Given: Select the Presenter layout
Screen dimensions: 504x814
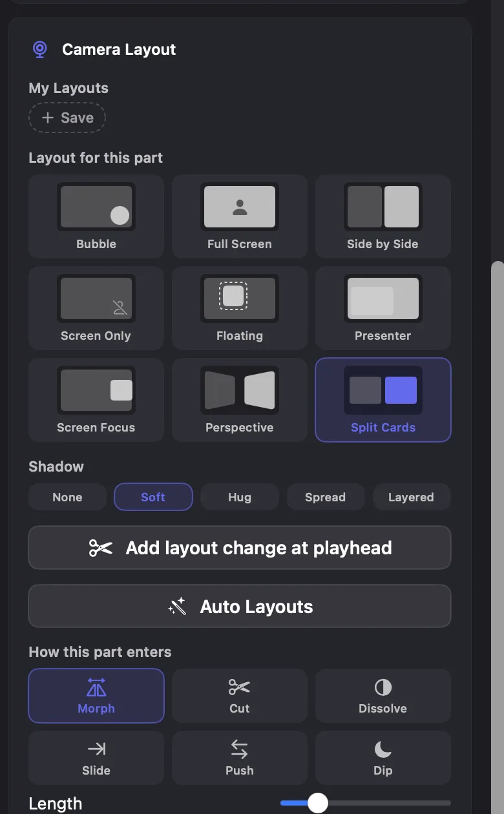Looking at the screenshot, I should pyautogui.click(x=383, y=308).
